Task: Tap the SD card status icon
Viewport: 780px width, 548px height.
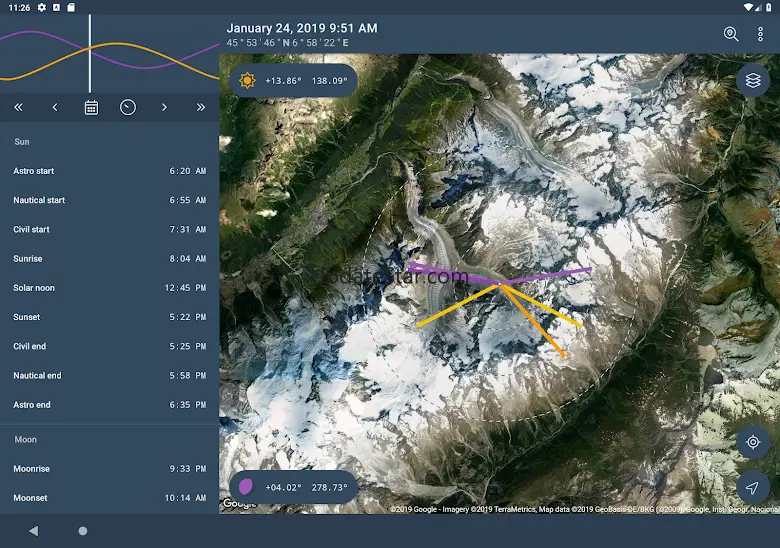Action: [71, 7]
